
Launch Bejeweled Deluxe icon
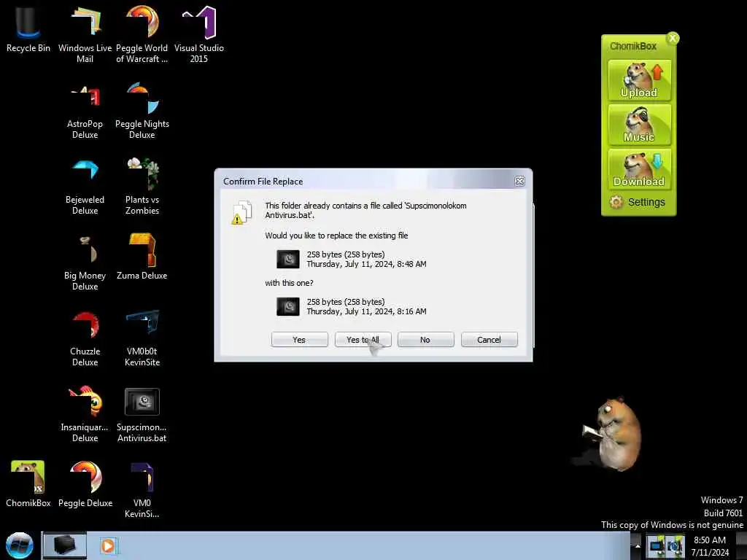click(x=85, y=186)
